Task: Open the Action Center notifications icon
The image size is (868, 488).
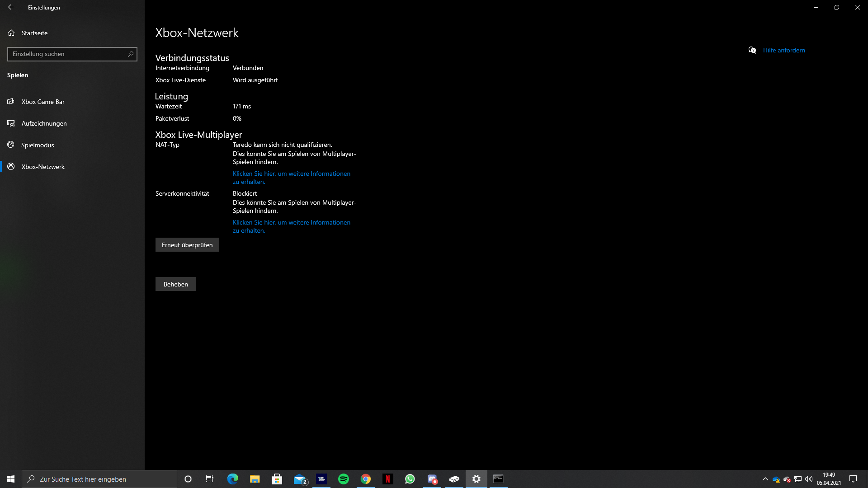Action: [853, 479]
